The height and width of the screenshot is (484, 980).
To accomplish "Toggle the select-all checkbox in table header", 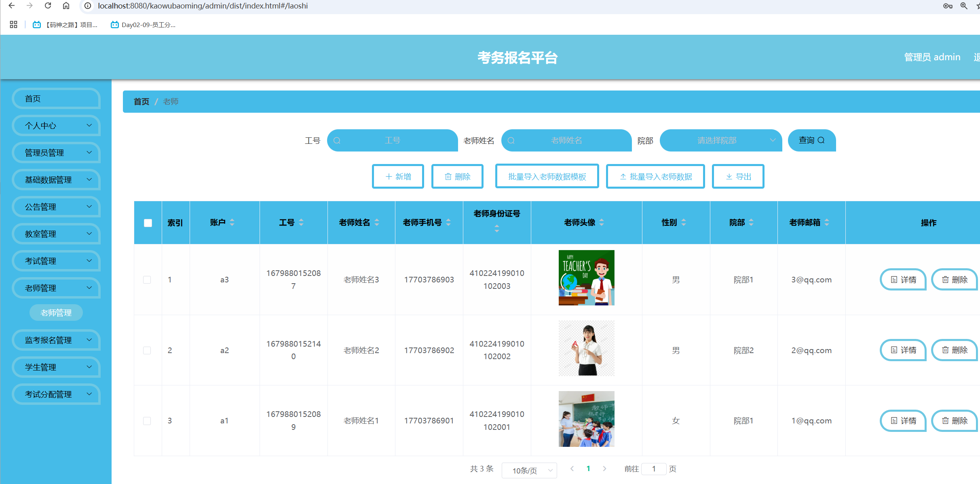I will click(148, 223).
